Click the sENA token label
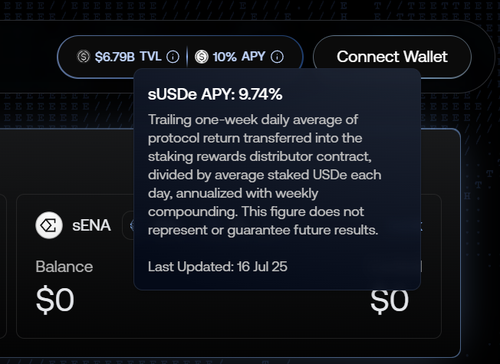Screen dimensions: 500x364 (x=91, y=226)
